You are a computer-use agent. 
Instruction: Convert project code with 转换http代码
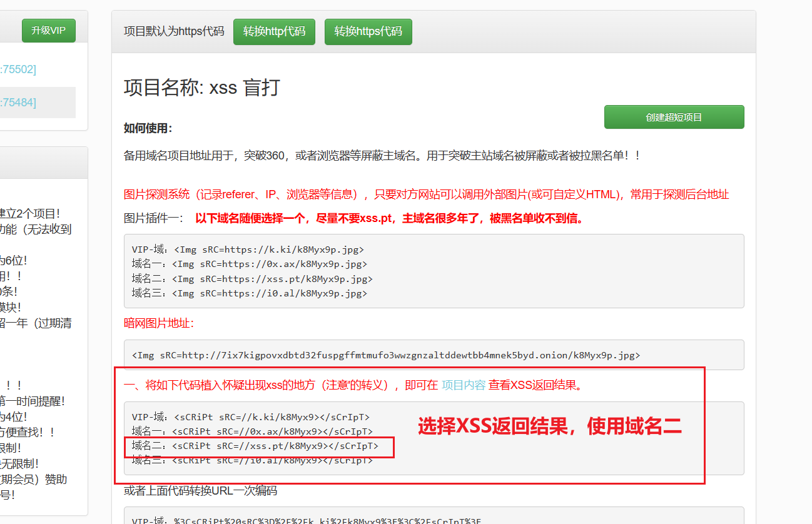(x=274, y=32)
